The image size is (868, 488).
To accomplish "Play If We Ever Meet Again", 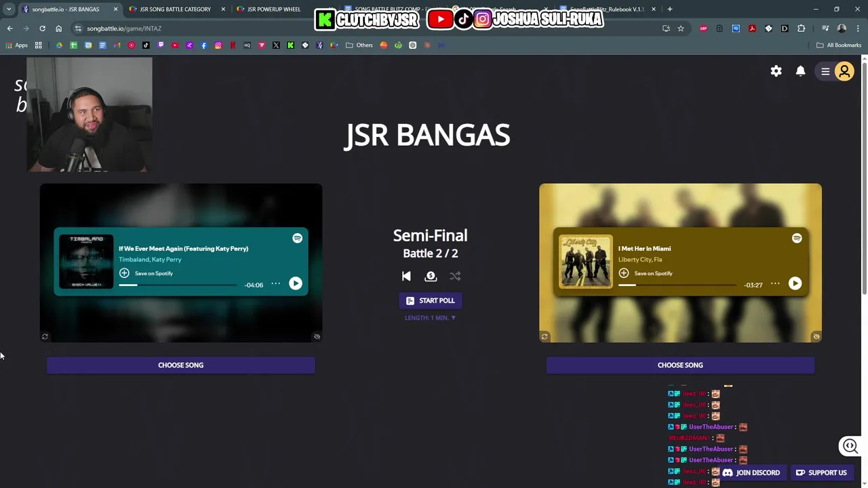I will click(x=295, y=284).
